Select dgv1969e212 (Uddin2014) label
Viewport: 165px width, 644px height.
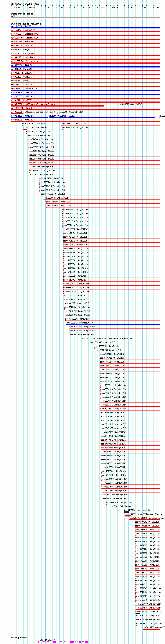[x=24, y=108]
